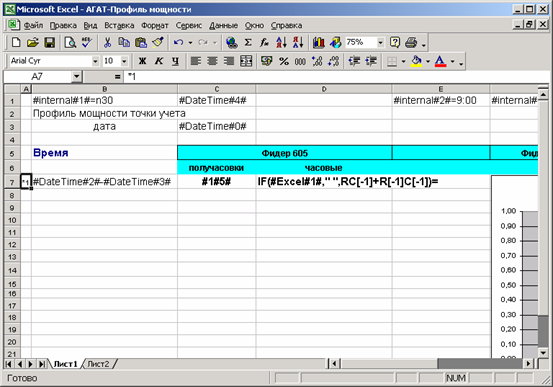Open the Name Box A7 dropdown
The image size is (553, 387).
point(77,77)
